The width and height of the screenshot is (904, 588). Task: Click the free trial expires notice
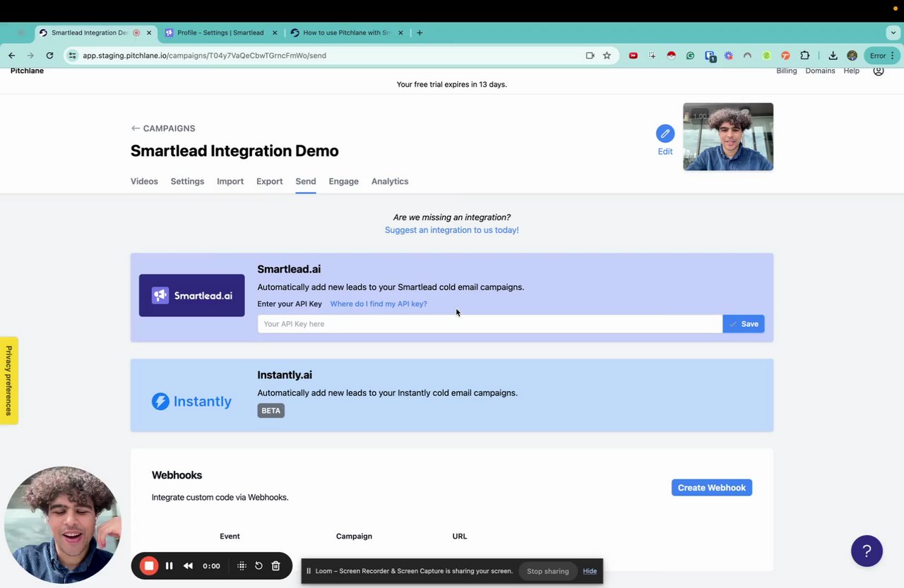[x=452, y=85]
